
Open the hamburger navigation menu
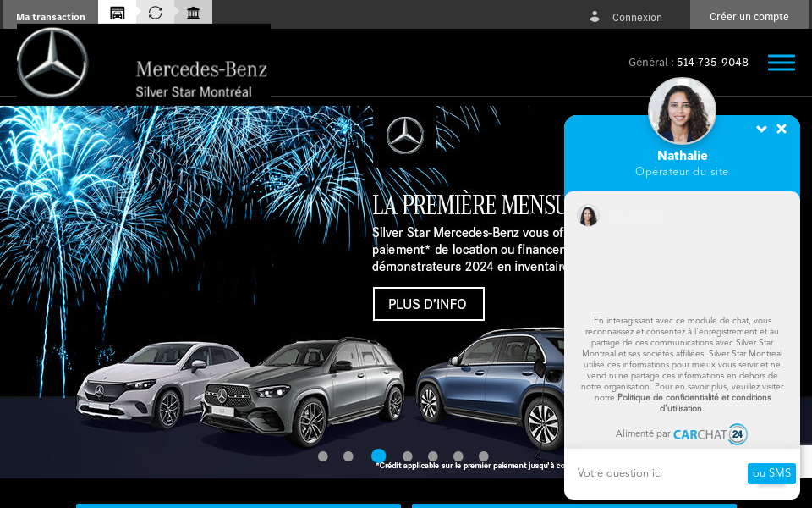[x=781, y=62]
